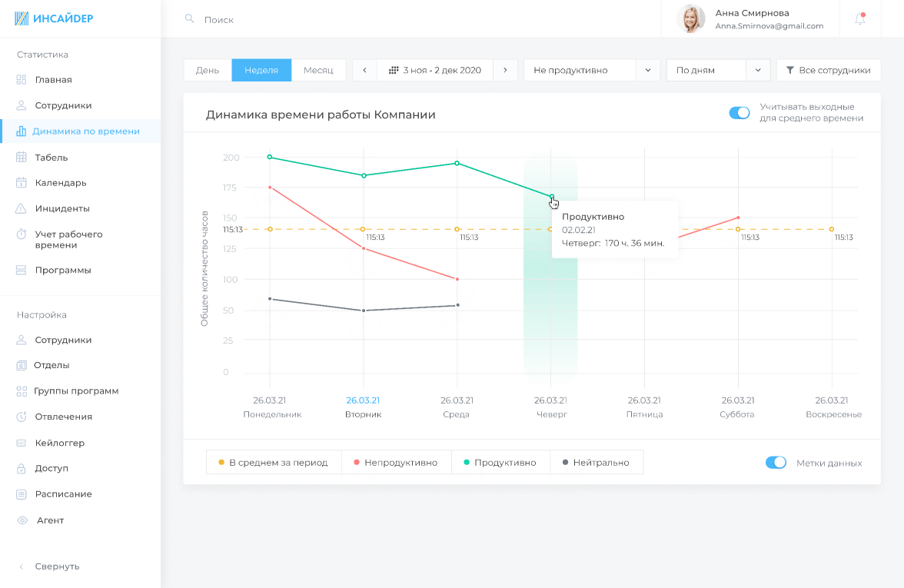Open Инциденты warning triangle icon
This screenshot has width=904, height=588.
pos(22,208)
